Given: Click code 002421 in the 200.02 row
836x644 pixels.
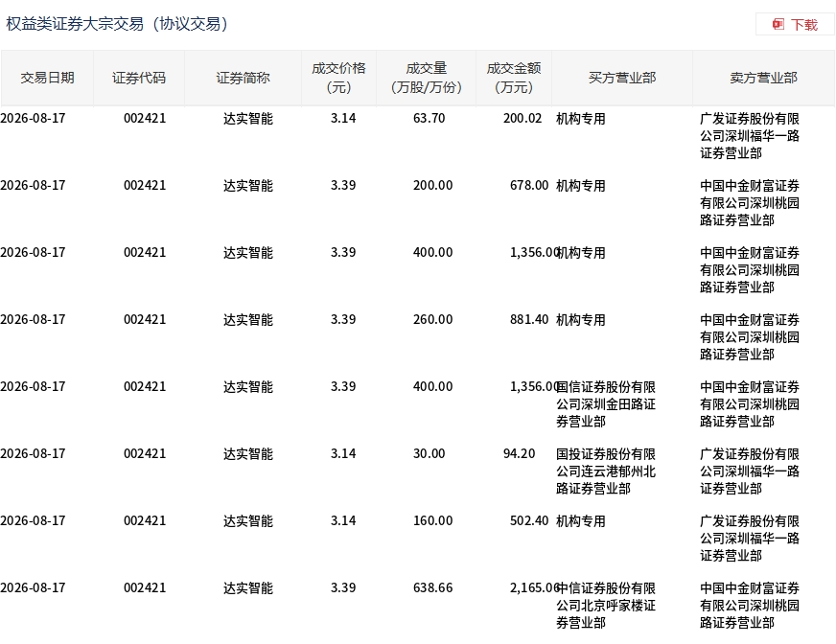Looking at the screenshot, I should [x=145, y=118].
